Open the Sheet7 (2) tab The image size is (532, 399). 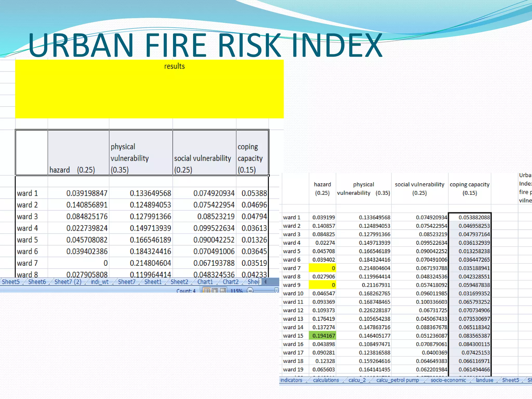point(68,282)
